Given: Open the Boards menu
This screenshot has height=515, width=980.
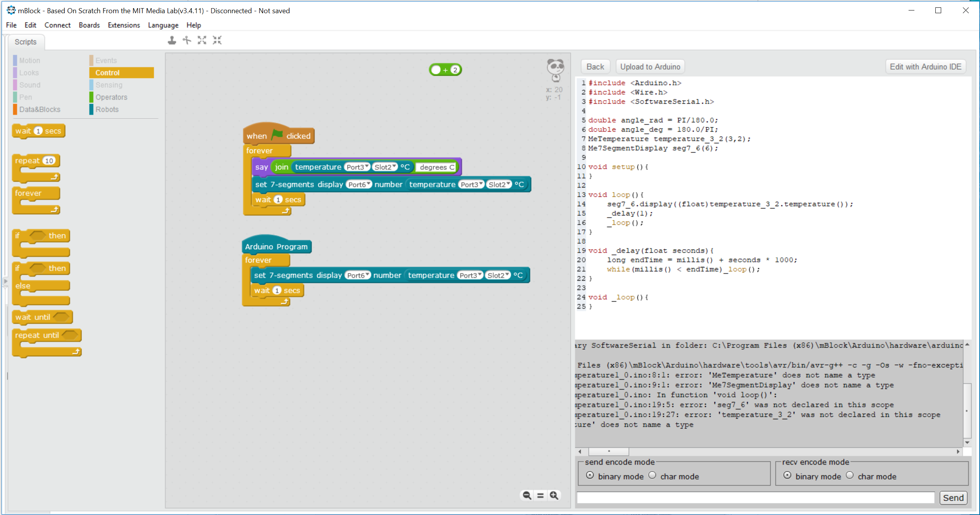Looking at the screenshot, I should pos(89,25).
